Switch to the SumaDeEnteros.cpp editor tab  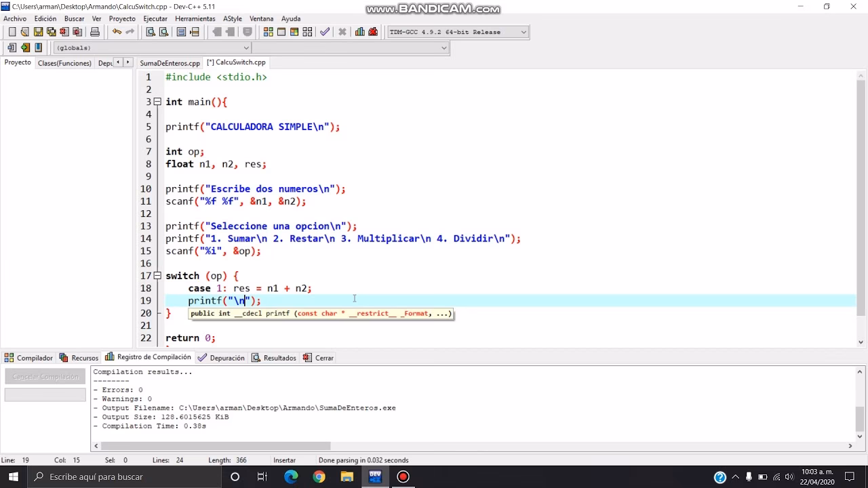pyautogui.click(x=170, y=62)
